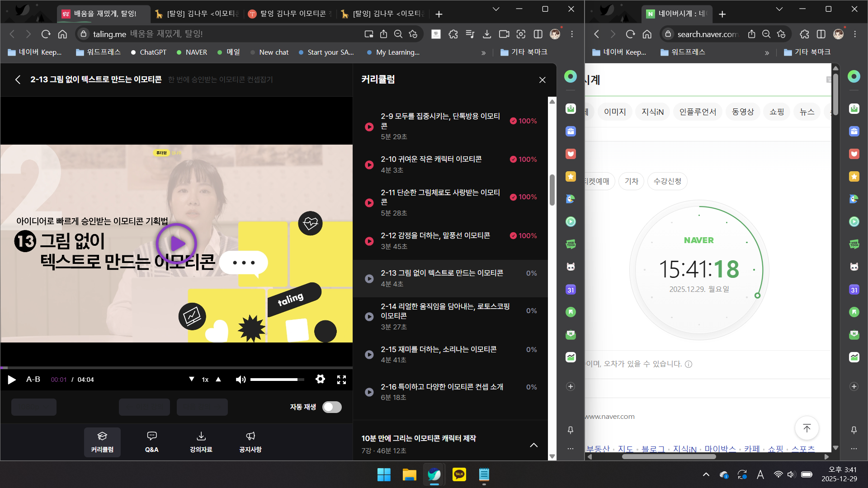Collapse the 10분 만에 그리는 이모티콘 캐릭터 제작 section
The height and width of the screenshot is (488, 868).
[533, 445]
